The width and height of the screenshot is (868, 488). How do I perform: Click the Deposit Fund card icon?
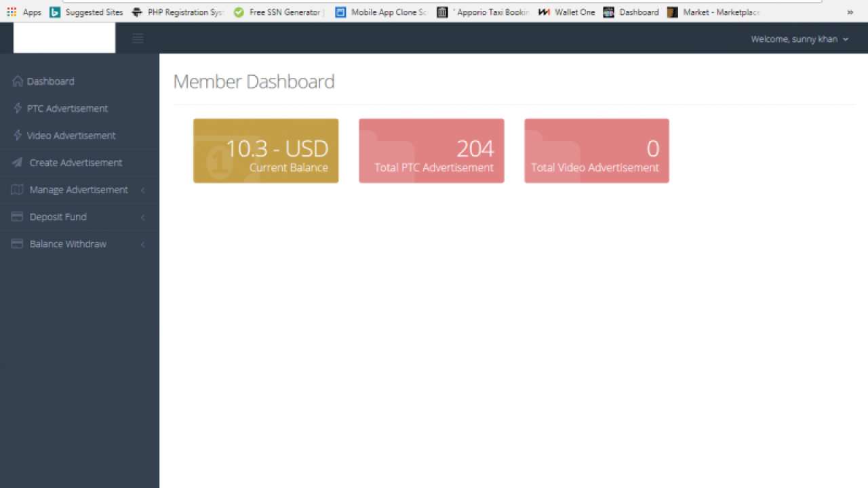(17, 217)
